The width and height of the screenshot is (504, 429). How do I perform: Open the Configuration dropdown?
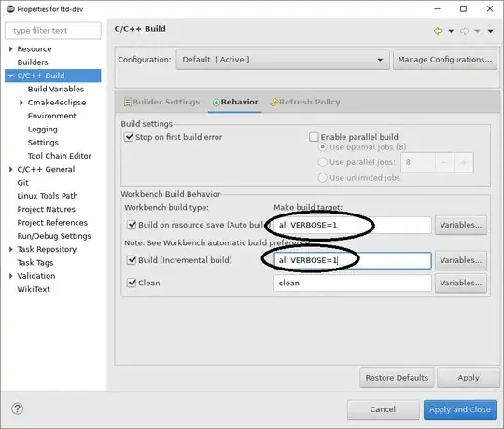click(x=283, y=60)
